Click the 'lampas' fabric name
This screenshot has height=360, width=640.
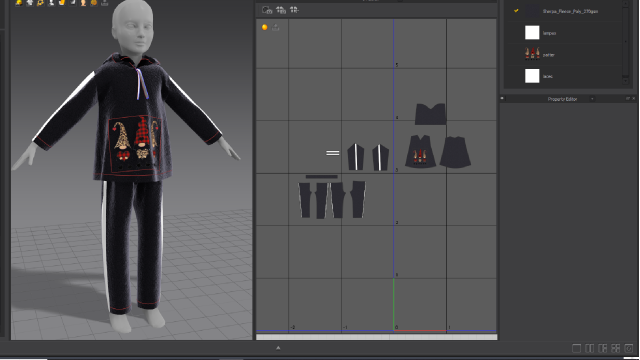click(549, 33)
